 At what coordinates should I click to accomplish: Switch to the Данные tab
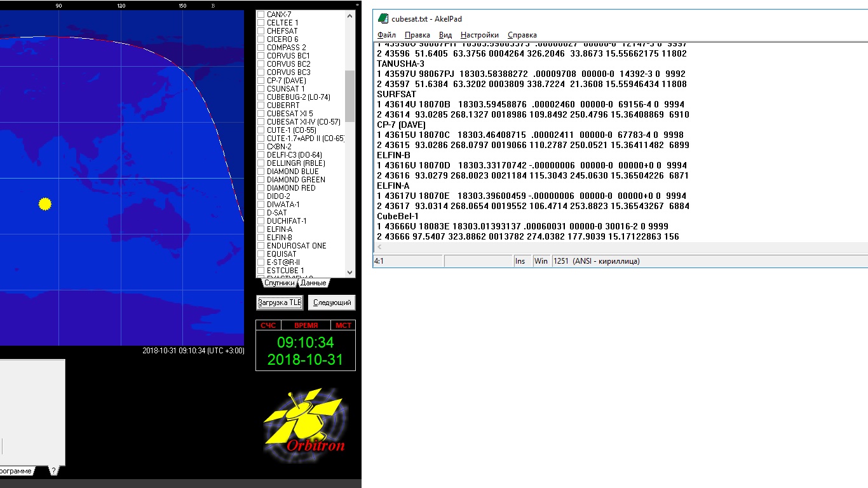tap(313, 283)
